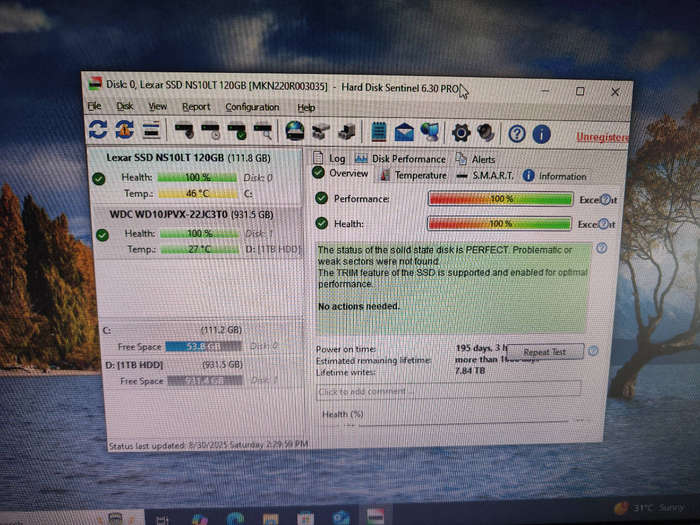This screenshot has height=525, width=700.
Task: Click the Hard Disk Sentinel title bar icon
Action: (95, 83)
